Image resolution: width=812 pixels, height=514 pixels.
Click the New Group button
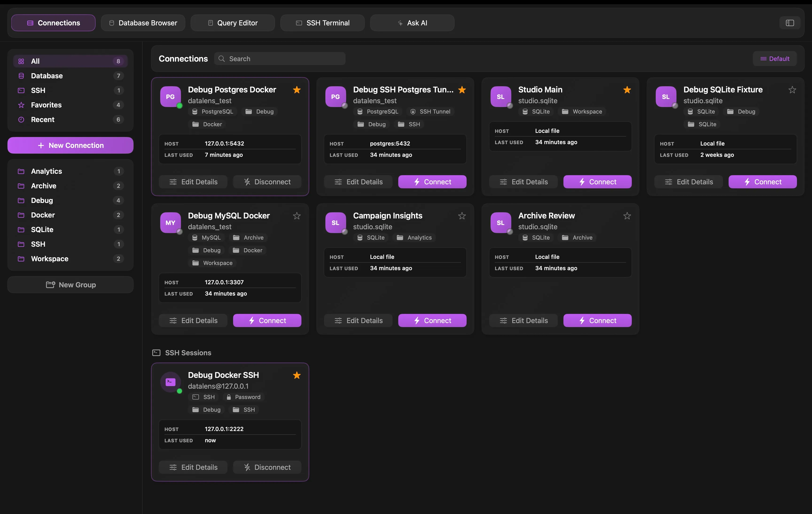tap(70, 285)
